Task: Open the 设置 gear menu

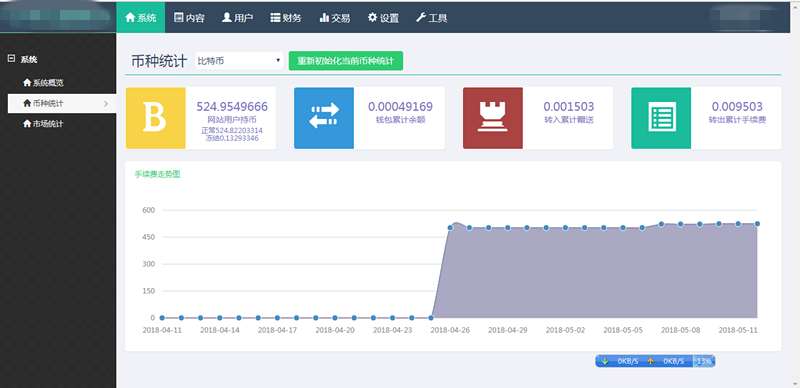Action: point(383,18)
